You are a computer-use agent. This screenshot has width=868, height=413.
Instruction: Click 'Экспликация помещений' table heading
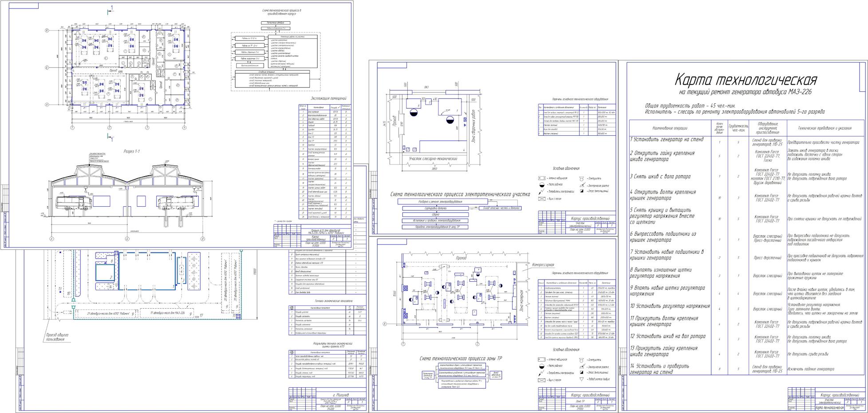point(328,98)
